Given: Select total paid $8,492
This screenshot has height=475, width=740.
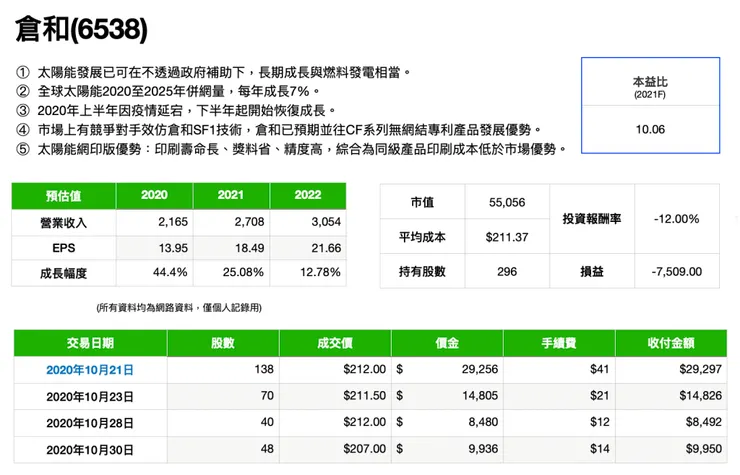Looking at the screenshot, I should [704, 422].
